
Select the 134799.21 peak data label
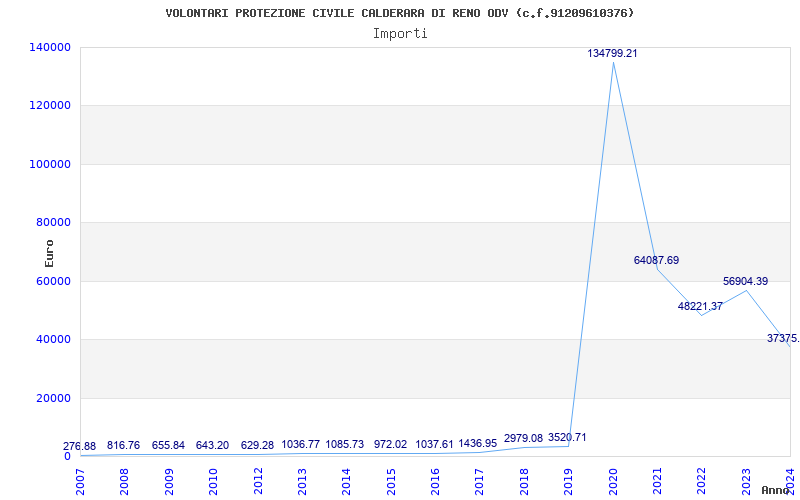coord(612,53)
